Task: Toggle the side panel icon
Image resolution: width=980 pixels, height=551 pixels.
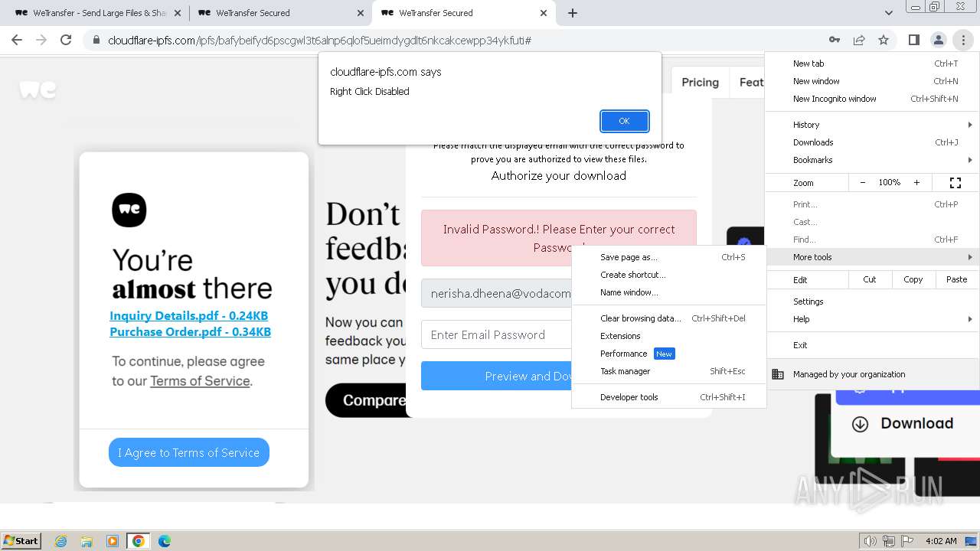Action: coord(913,40)
